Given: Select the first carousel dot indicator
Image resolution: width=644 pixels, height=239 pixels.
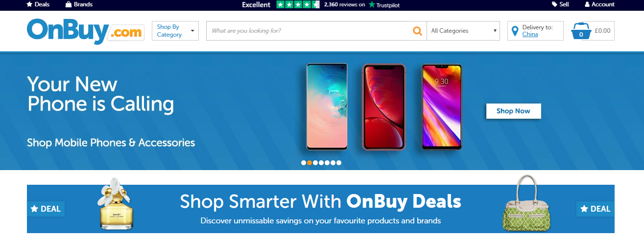Looking at the screenshot, I should click(304, 163).
